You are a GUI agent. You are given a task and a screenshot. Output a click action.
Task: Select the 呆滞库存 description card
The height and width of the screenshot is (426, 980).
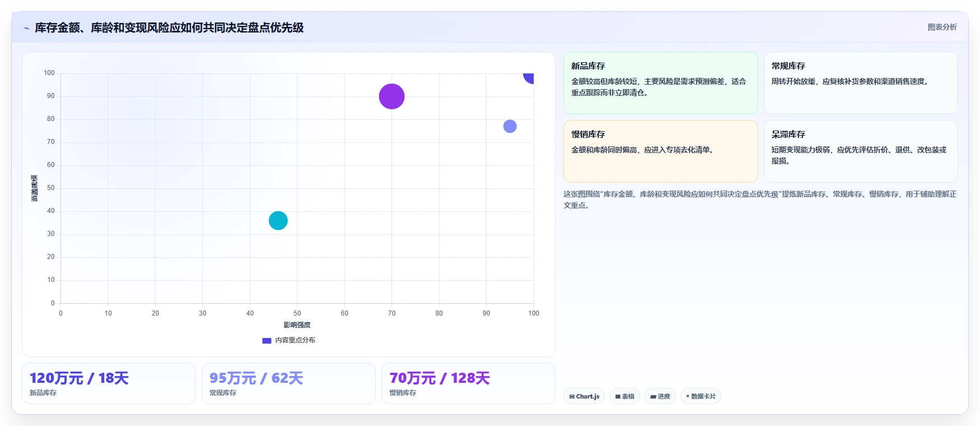(x=861, y=151)
